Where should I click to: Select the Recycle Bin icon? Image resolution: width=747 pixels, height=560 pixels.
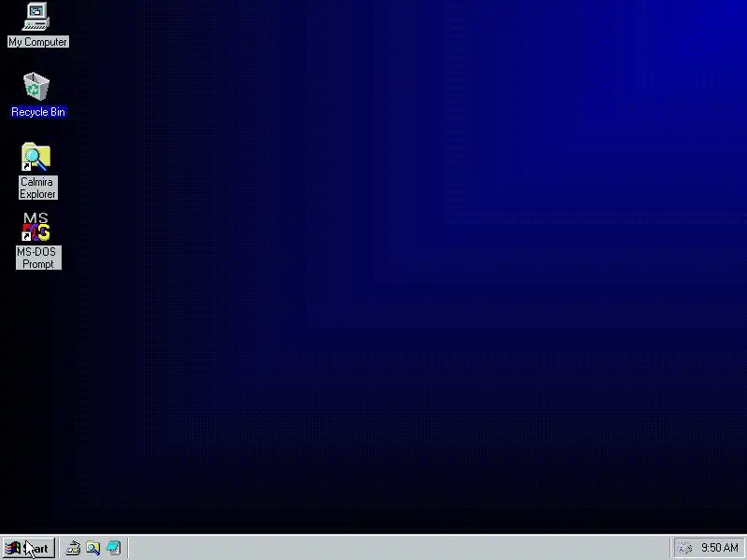(x=36, y=87)
